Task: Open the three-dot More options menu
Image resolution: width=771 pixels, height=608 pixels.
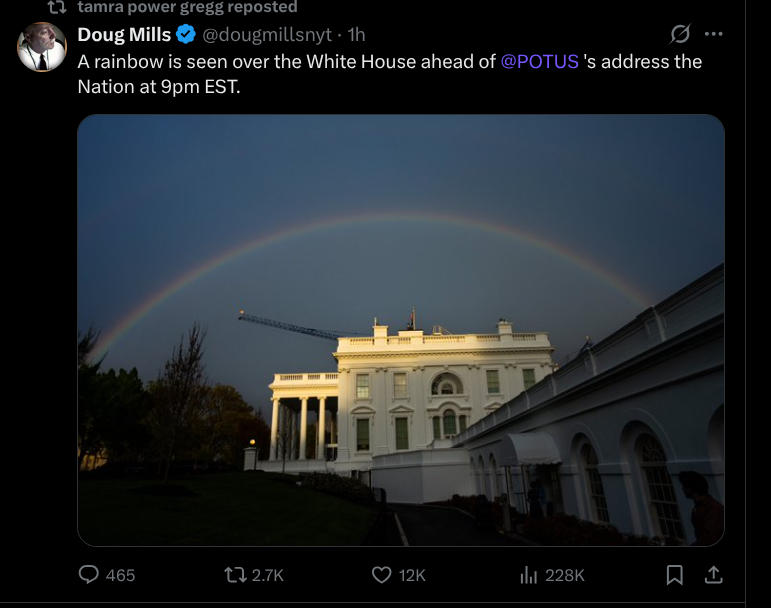Action: click(x=713, y=35)
